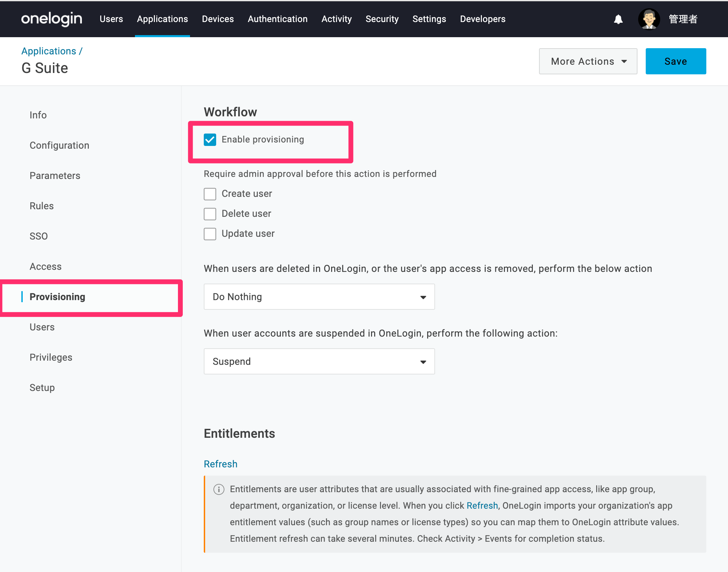Switch to the Access tab
The width and height of the screenshot is (728, 572).
click(46, 266)
